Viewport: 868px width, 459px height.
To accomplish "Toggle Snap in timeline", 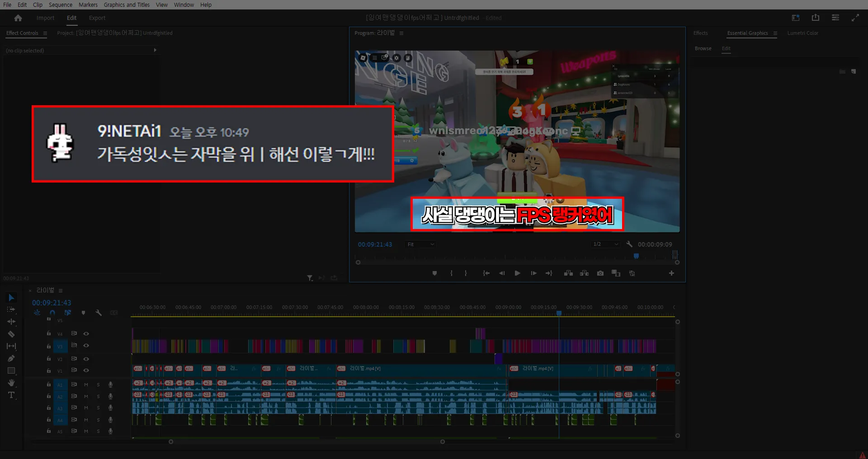I will pyautogui.click(x=52, y=313).
